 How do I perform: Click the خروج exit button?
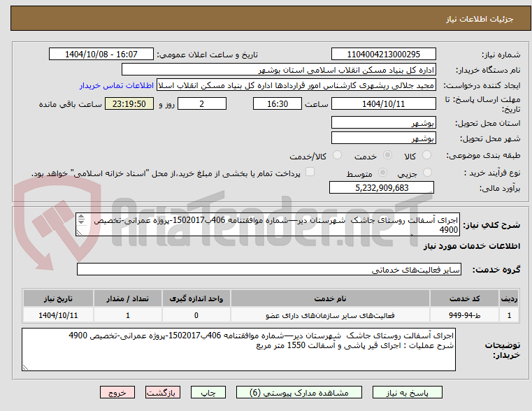pyautogui.click(x=117, y=392)
